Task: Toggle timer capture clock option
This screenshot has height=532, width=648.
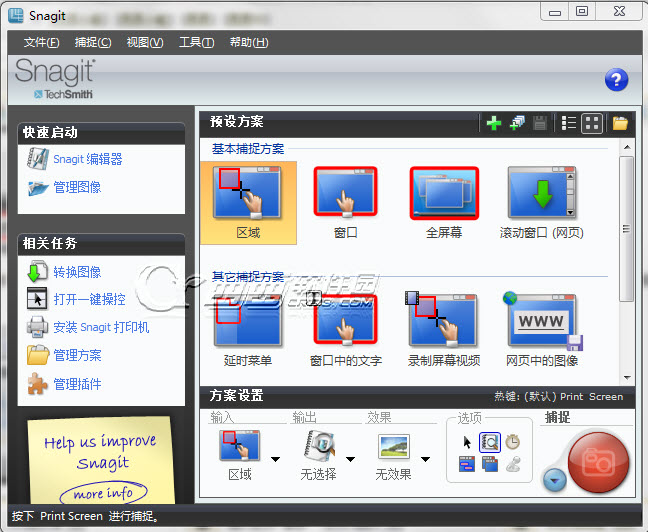Action: (x=512, y=442)
